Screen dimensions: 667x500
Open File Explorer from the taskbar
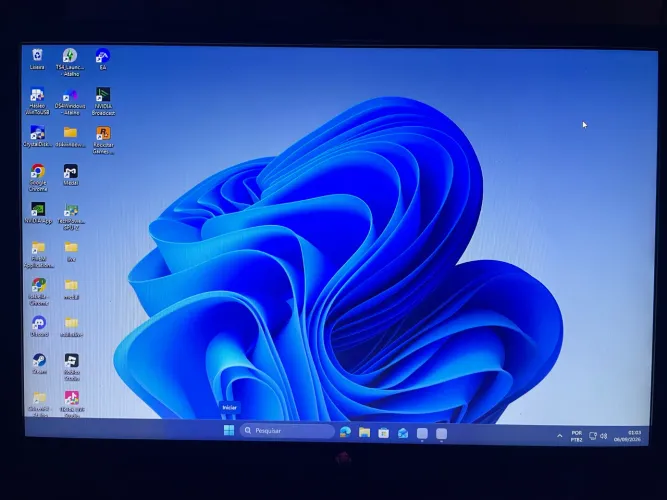[364, 432]
